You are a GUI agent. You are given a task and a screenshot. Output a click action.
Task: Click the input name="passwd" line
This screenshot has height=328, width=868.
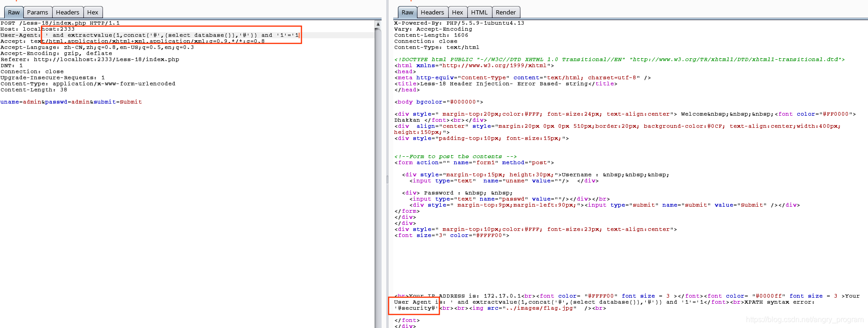click(x=509, y=199)
